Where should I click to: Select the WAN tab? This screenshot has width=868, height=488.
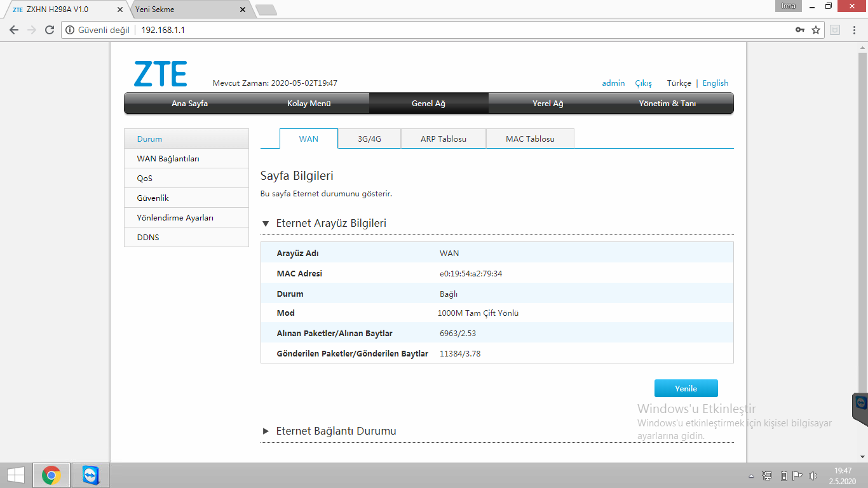(309, 139)
